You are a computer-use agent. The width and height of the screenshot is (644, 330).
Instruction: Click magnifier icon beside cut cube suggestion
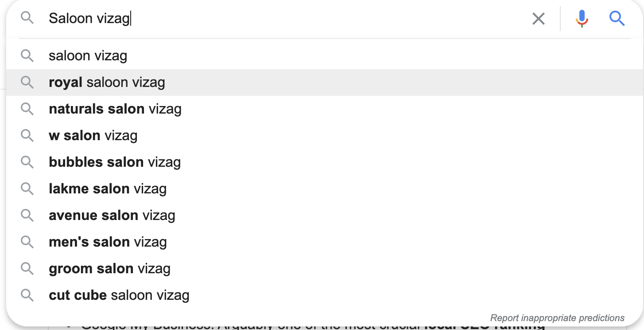(x=27, y=295)
